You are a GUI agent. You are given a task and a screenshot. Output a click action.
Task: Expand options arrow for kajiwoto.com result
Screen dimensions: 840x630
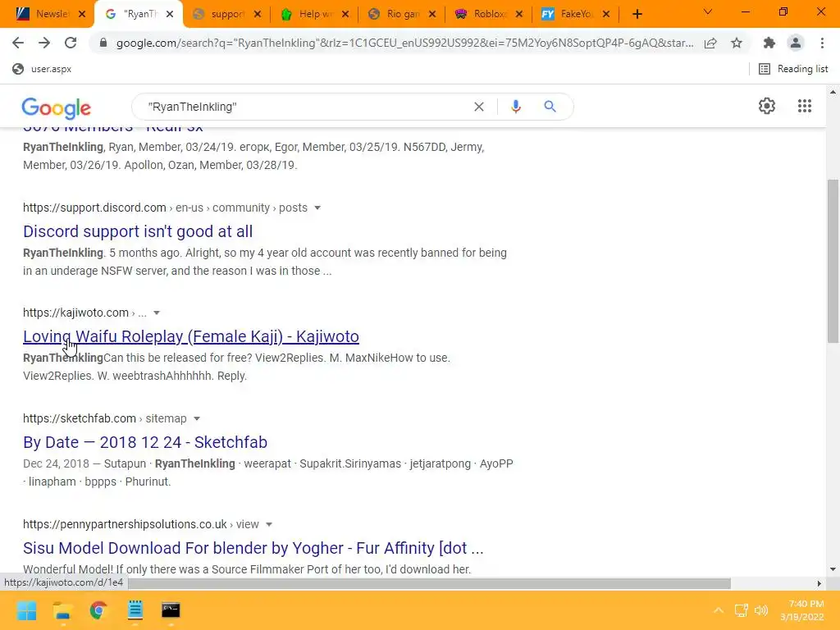(157, 313)
